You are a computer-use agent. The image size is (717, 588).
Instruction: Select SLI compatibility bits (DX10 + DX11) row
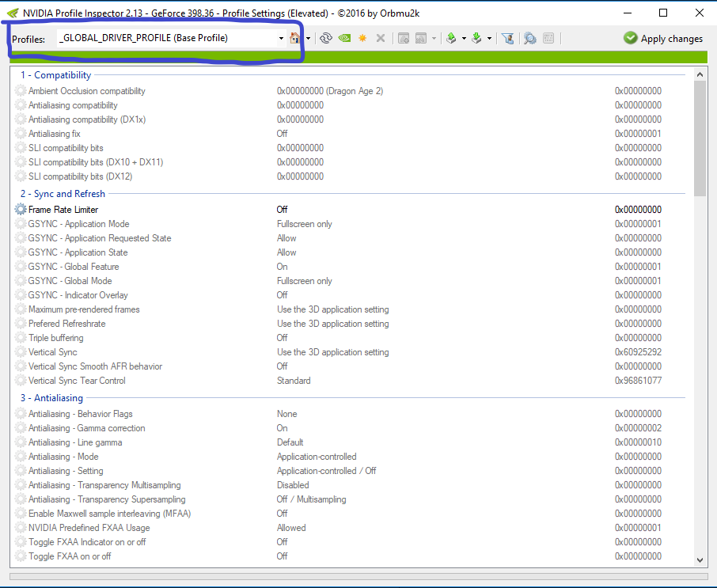click(350, 162)
